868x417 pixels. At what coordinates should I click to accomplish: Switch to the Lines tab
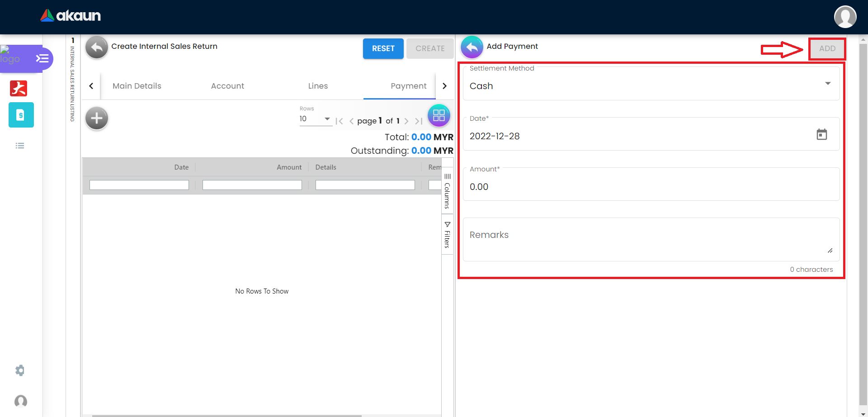point(318,86)
